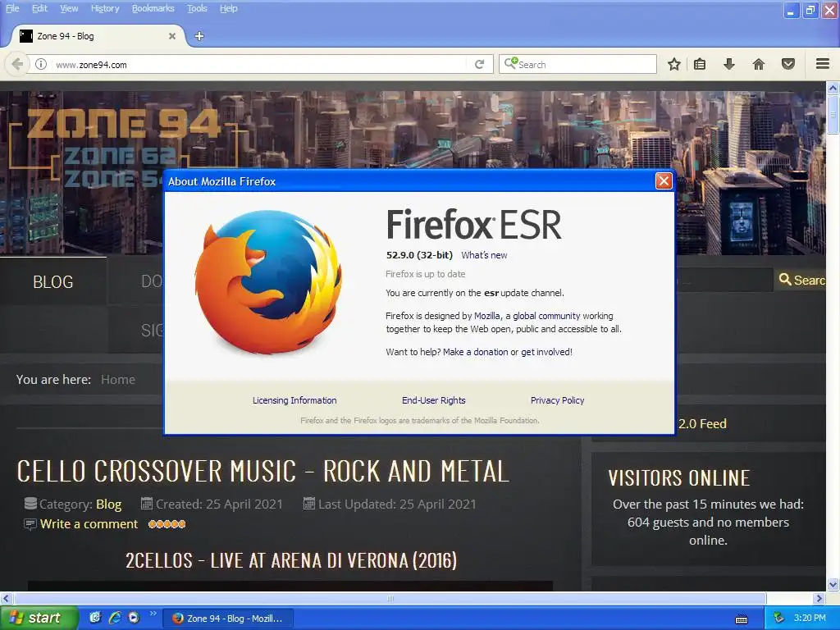This screenshot has height=630, width=840.
Task: Show your bookmarks list icon
Action: [700, 64]
